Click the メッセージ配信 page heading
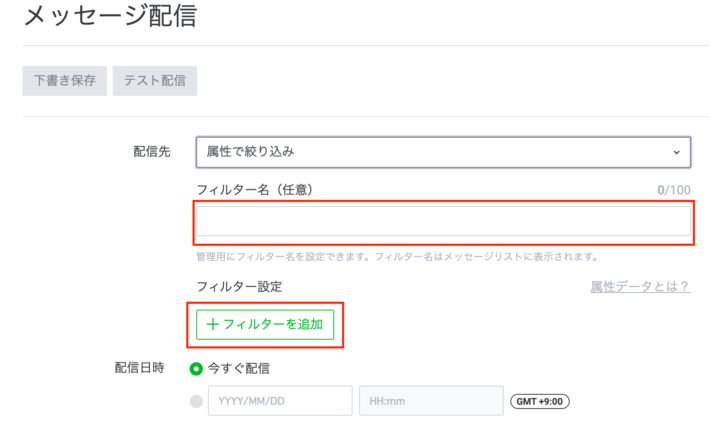710x444 pixels. tap(110, 15)
